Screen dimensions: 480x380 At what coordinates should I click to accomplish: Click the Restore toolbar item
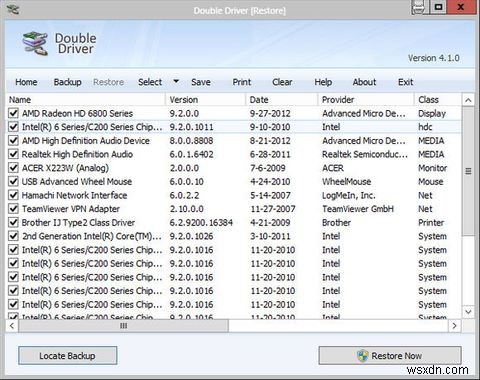(x=108, y=82)
